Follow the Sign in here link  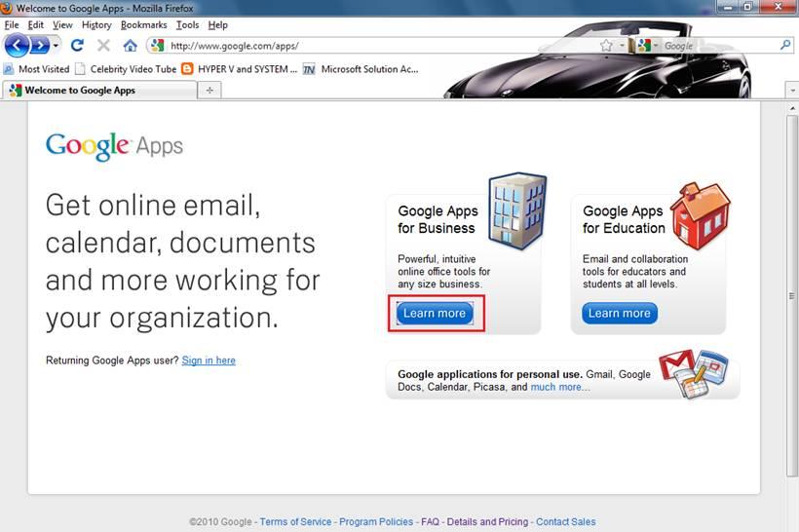209,361
